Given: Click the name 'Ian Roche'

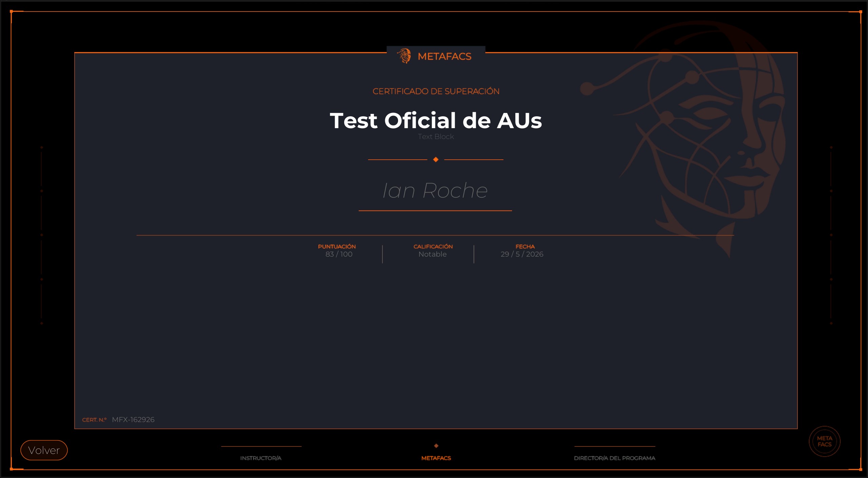Looking at the screenshot, I should click(435, 191).
